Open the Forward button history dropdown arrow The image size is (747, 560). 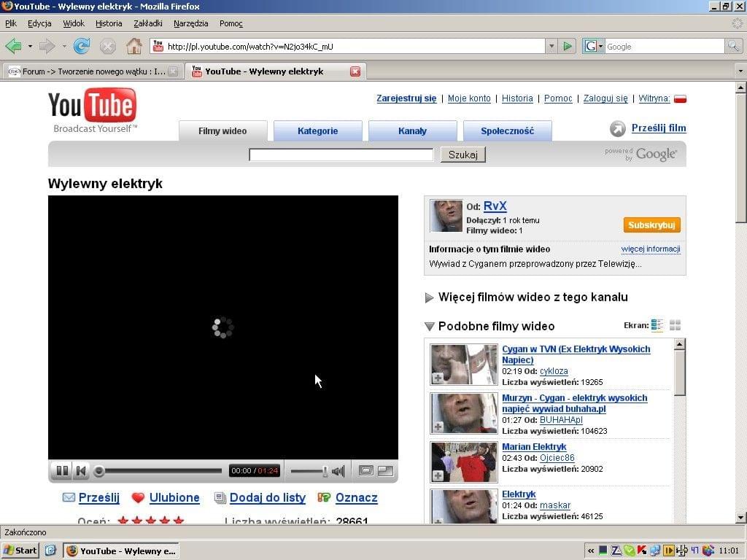tap(64, 46)
